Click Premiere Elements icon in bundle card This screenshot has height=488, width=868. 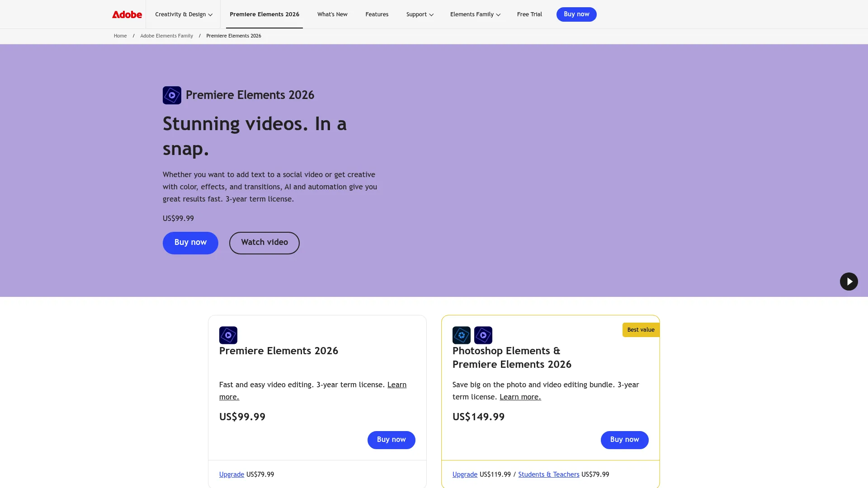click(483, 335)
